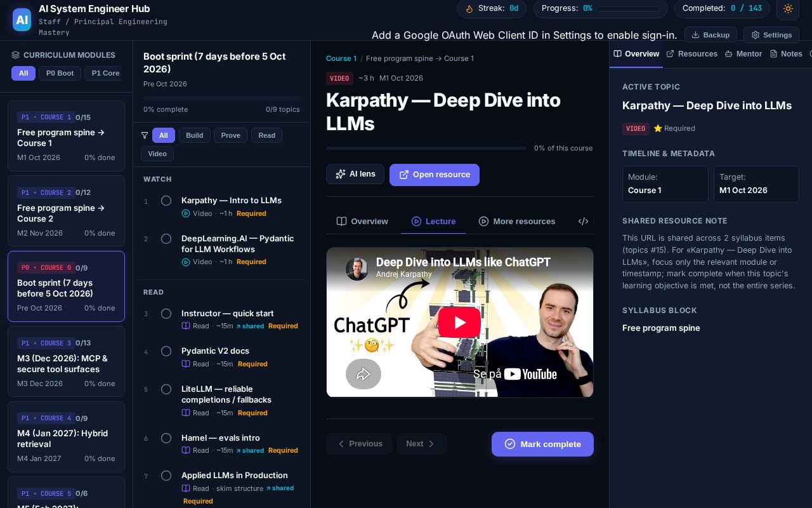Check Hamel evals intro completion circle
Screen dimensions: 812x508
tap(166, 438)
